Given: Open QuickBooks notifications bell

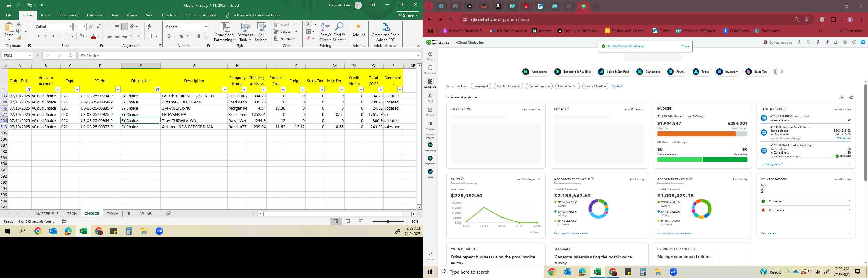Looking at the screenshot, I should [x=836, y=42].
